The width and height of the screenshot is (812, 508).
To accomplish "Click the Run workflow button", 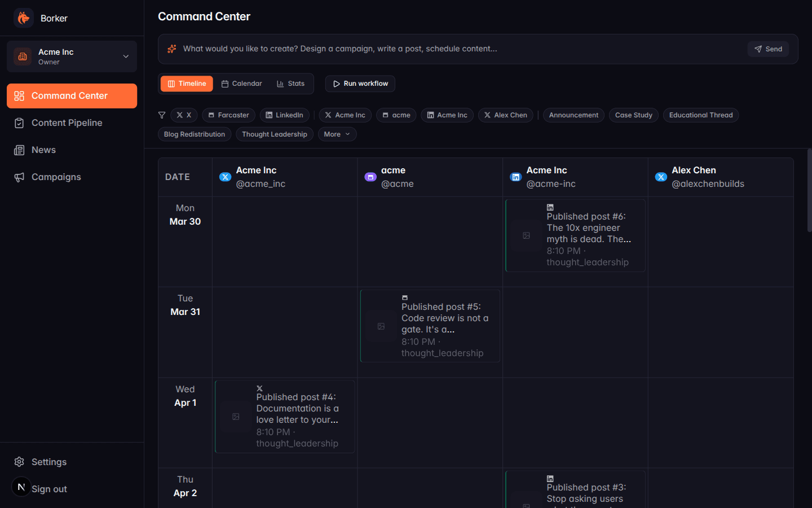I will [x=360, y=84].
